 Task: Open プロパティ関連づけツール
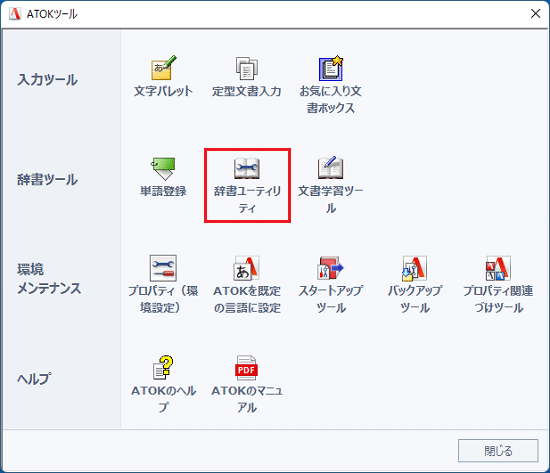coord(498,285)
